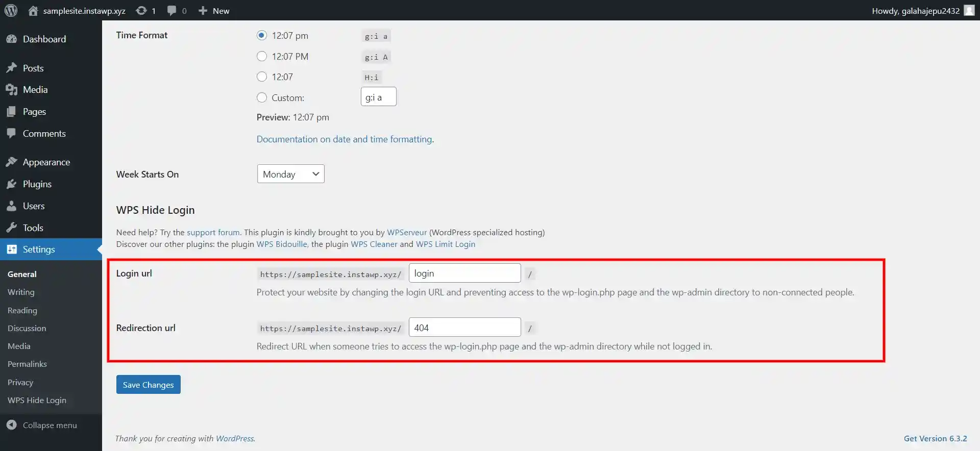Open date and time formatting documentation
Screen dimensions: 980x451
click(x=345, y=139)
